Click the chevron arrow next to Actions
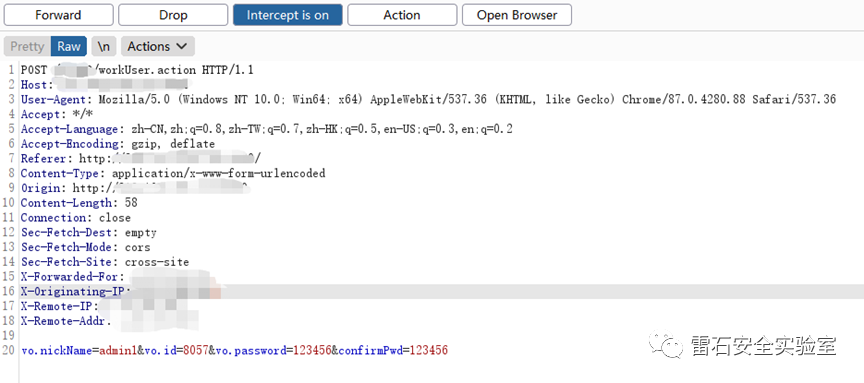The height and width of the screenshot is (383, 864). pyautogui.click(x=181, y=47)
